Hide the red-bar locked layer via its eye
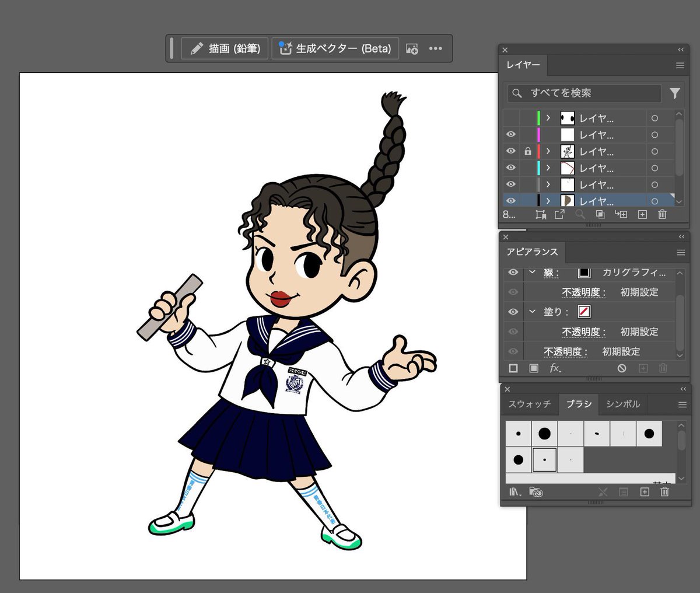The width and height of the screenshot is (700, 593). pyautogui.click(x=511, y=151)
